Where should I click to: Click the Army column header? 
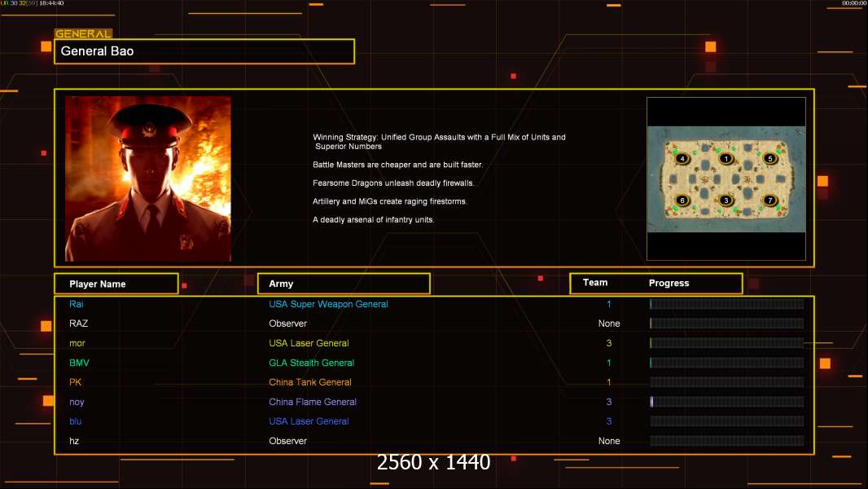(344, 284)
